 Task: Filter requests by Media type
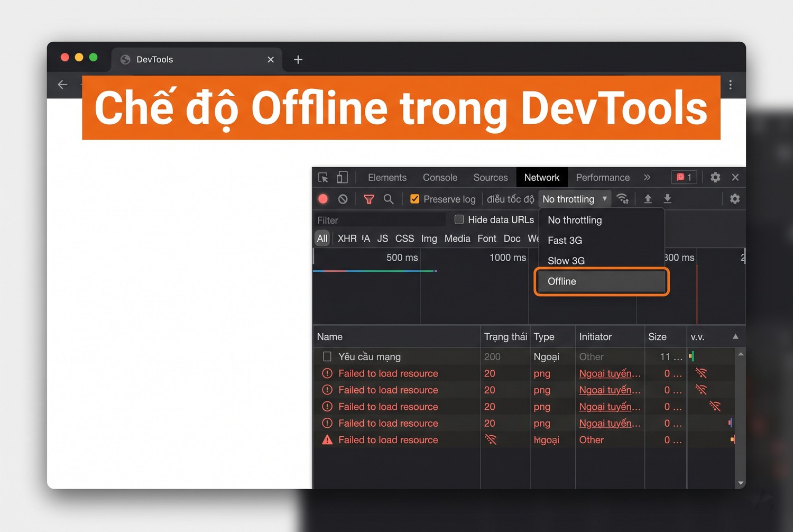point(457,239)
